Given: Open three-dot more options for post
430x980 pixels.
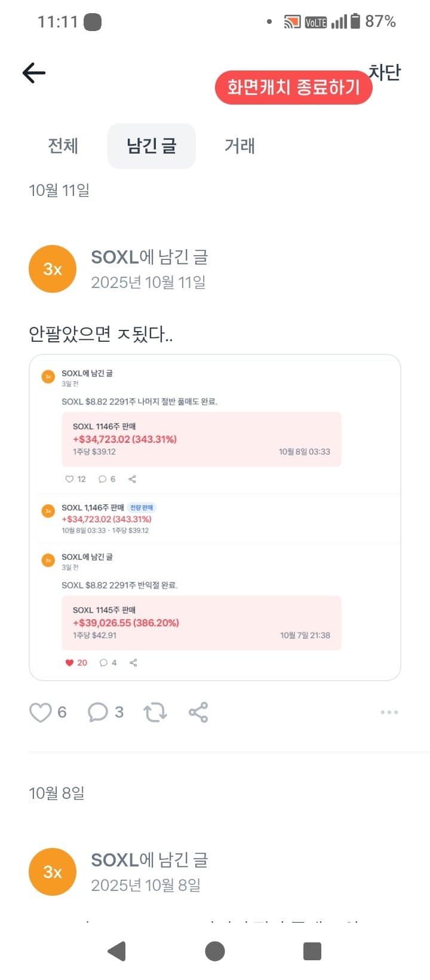Looking at the screenshot, I should point(389,712).
